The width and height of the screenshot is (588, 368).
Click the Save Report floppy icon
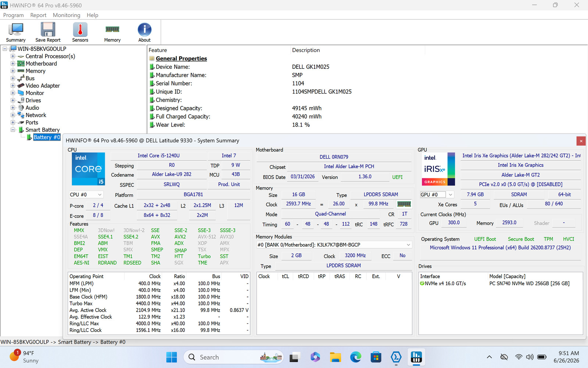point(48,32)
